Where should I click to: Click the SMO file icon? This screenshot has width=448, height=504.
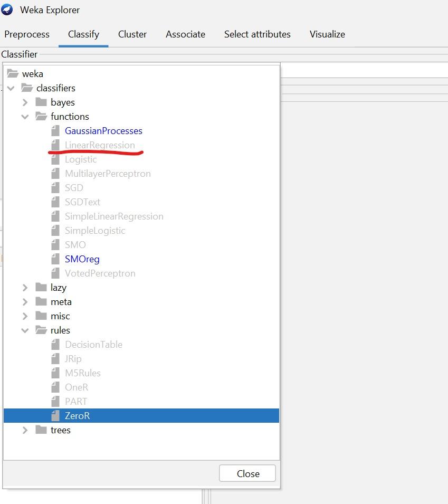point(55,245)
